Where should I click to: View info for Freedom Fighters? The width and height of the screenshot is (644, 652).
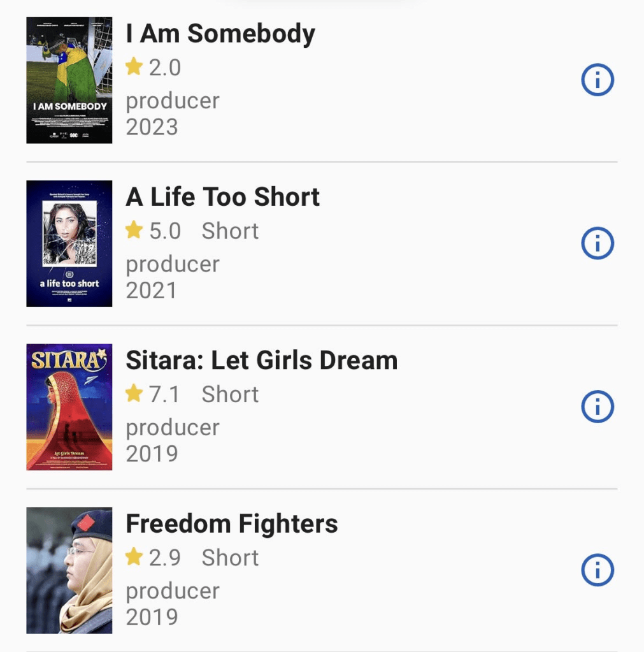597,570
